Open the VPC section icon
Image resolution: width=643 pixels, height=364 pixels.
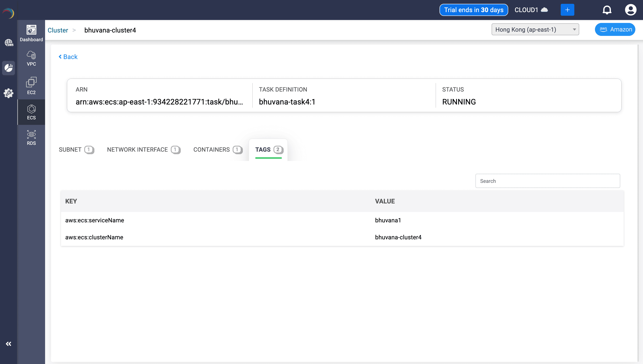click(31, 58)
